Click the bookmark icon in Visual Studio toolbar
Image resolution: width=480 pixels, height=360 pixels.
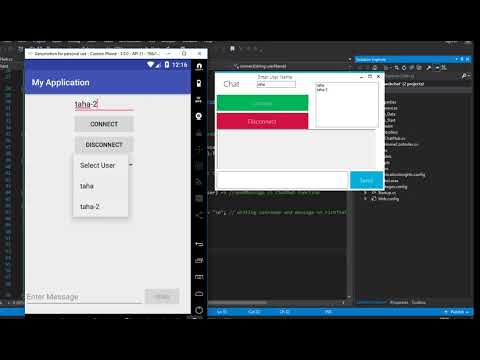(x=232, y=49)
